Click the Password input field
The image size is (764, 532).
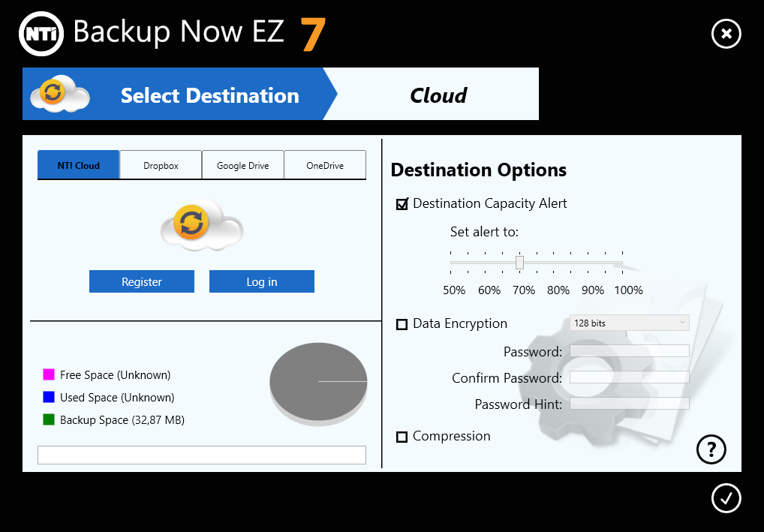629,351
